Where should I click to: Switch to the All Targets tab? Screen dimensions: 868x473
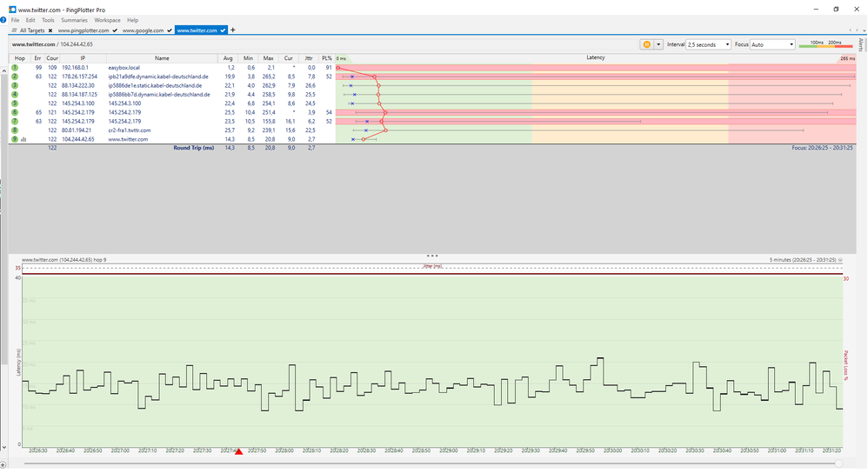31,30
